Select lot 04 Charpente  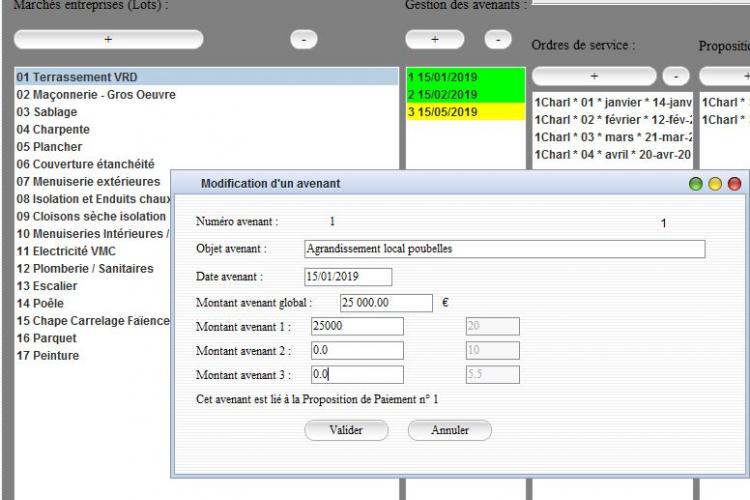click(207, 130)
